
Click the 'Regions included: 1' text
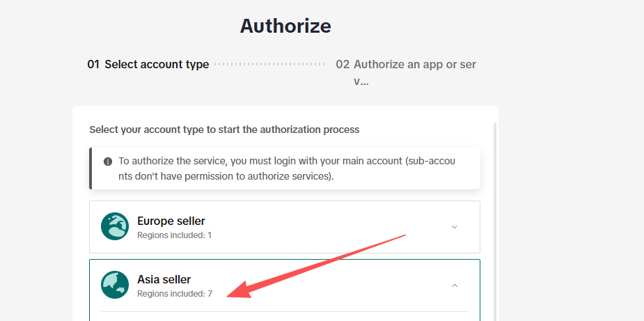coord(174,235)
